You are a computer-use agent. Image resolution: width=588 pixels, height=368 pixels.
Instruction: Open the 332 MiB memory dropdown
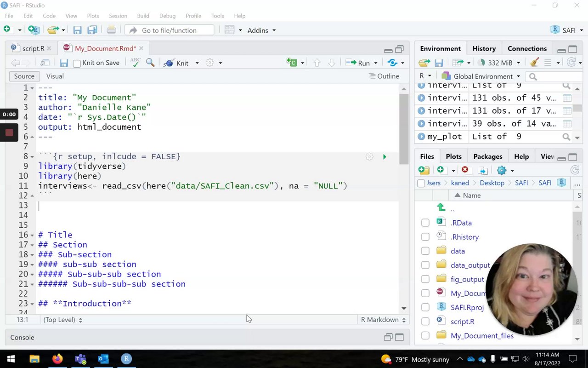pyautogui.click(x=499, y=63)
